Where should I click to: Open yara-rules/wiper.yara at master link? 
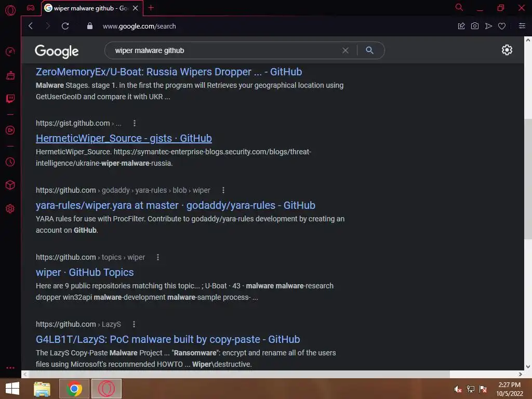176,205
